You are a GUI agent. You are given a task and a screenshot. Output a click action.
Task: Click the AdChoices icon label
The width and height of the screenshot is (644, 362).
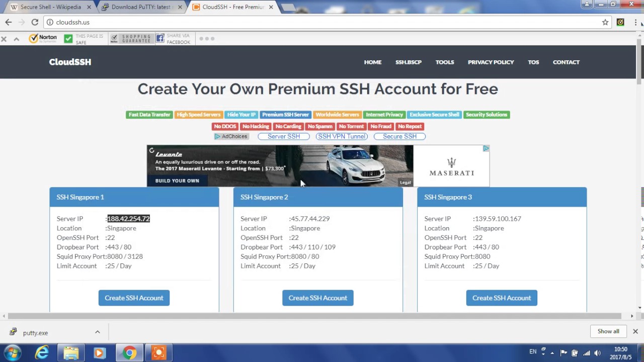click(231, 136)
